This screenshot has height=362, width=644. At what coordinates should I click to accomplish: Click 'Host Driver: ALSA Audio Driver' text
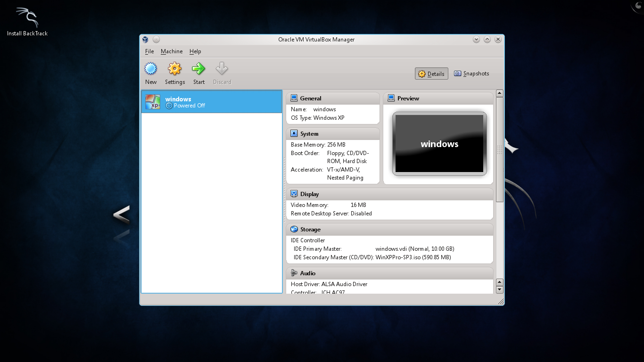329,284
